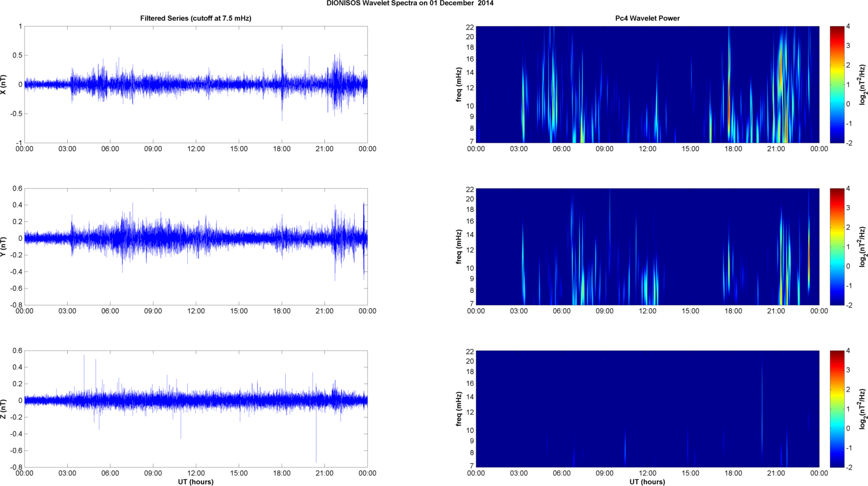
Task: Select the X component wavelet power spectrogram
Action: pos(647,84)
